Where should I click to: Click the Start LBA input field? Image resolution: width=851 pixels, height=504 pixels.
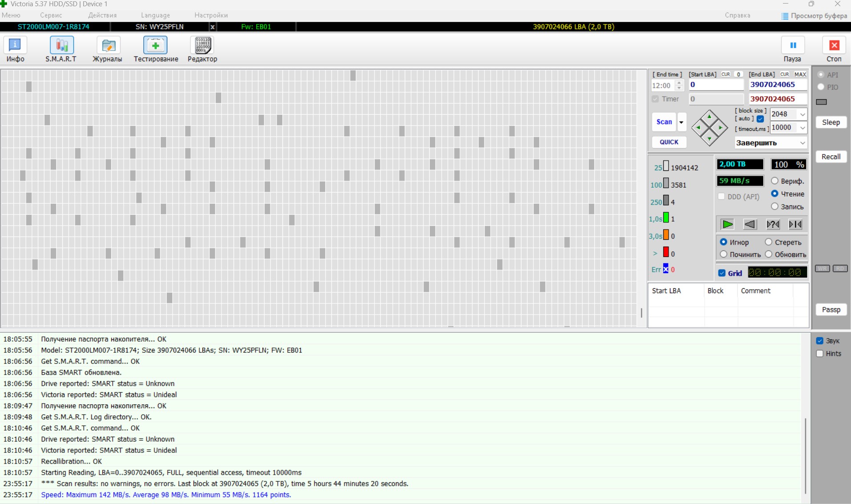(x=715, y=85)
